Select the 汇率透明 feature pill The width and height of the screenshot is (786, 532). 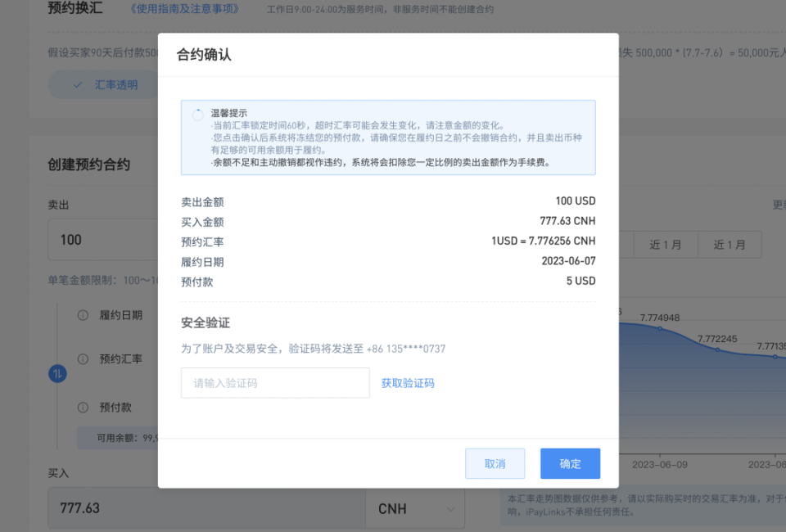pyautogui.click(x=103, y=85)
